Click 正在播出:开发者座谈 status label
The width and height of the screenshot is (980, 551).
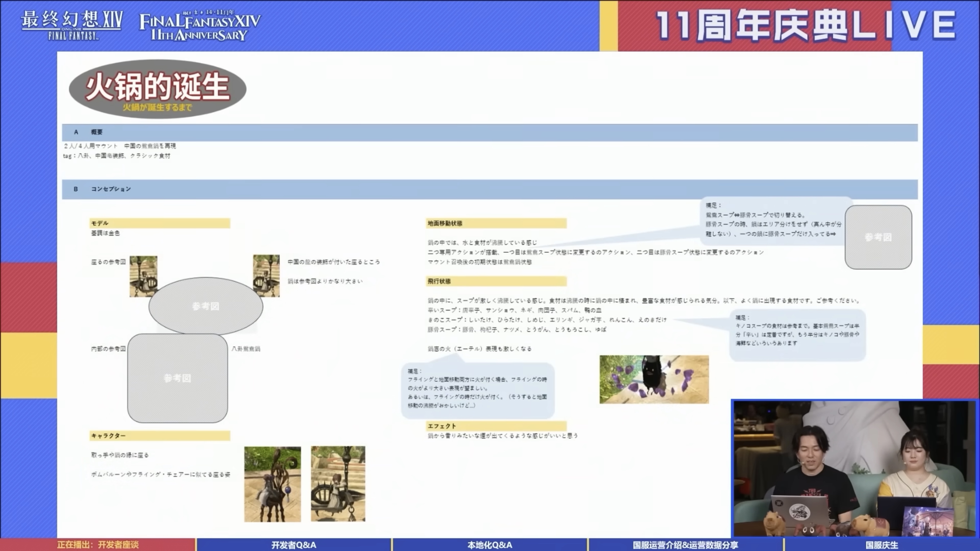[x=98, y=544]
